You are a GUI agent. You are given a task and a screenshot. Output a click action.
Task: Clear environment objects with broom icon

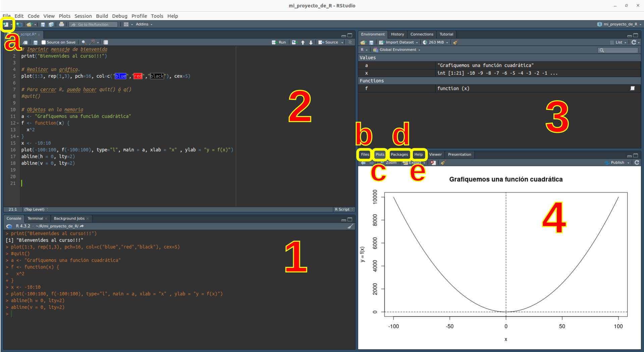point(455,43)
